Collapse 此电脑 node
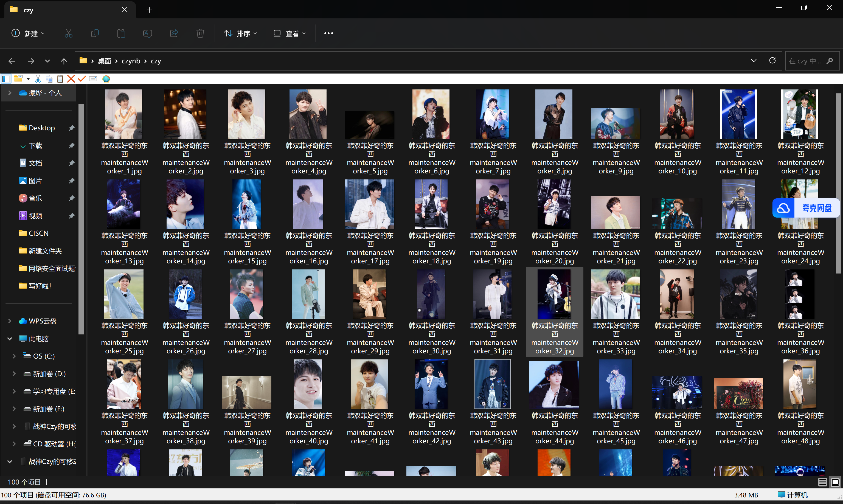Screen dimensions: 843x504 (x=10, y=339)
